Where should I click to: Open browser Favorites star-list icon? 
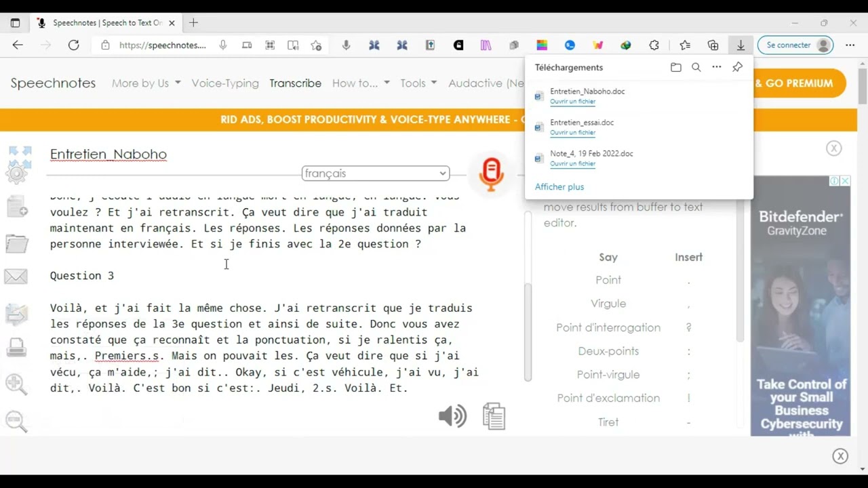[x=685, y=45]
